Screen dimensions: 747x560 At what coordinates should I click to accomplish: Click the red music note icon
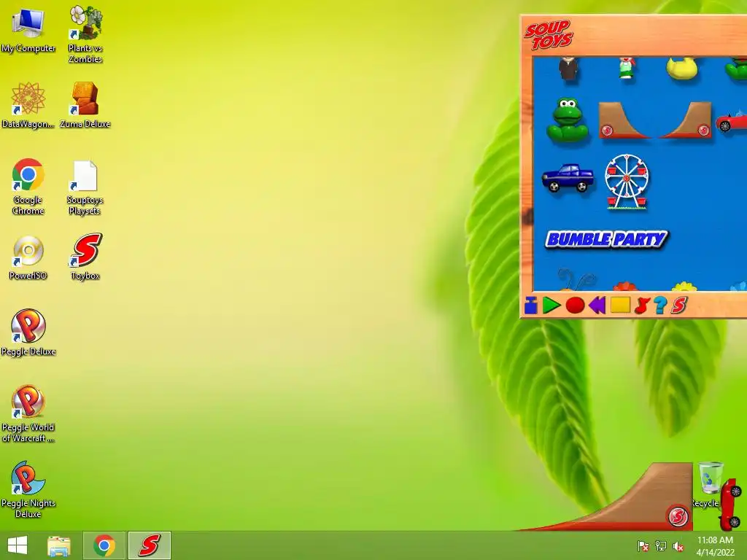pos(642,306)
